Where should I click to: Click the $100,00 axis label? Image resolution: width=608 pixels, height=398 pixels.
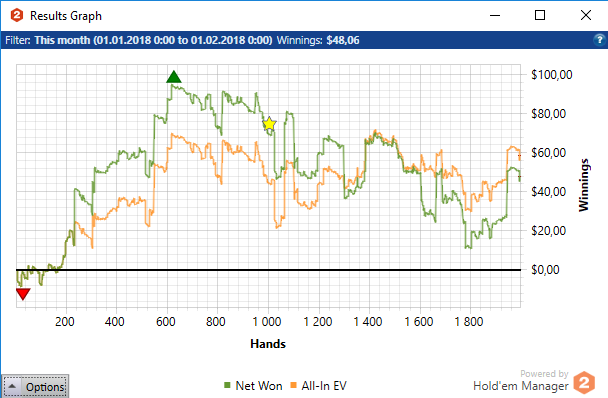[x=551, y=74]
